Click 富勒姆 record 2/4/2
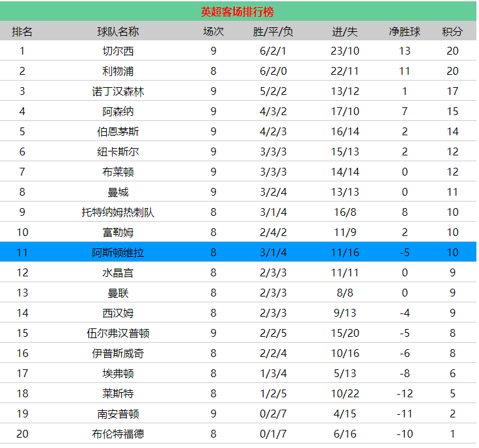The image size is (479, 448). tap(273, 232)
